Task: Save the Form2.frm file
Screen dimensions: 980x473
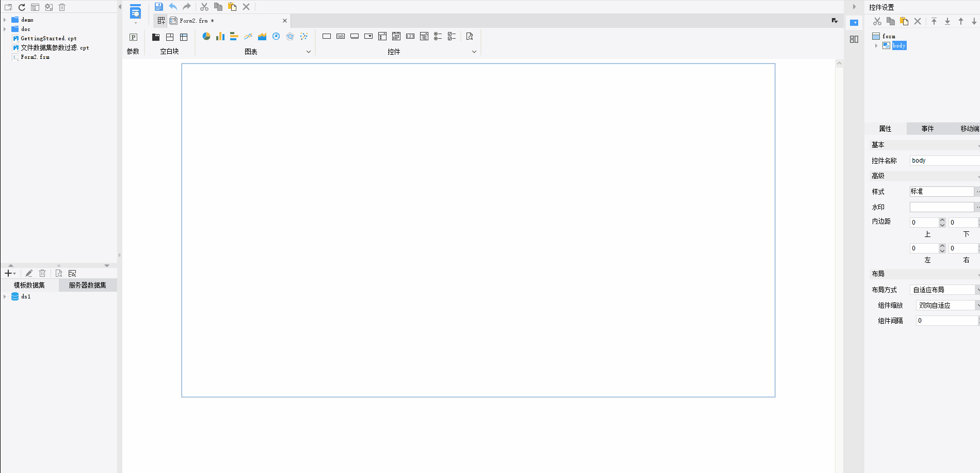Action: click(159, 7)
